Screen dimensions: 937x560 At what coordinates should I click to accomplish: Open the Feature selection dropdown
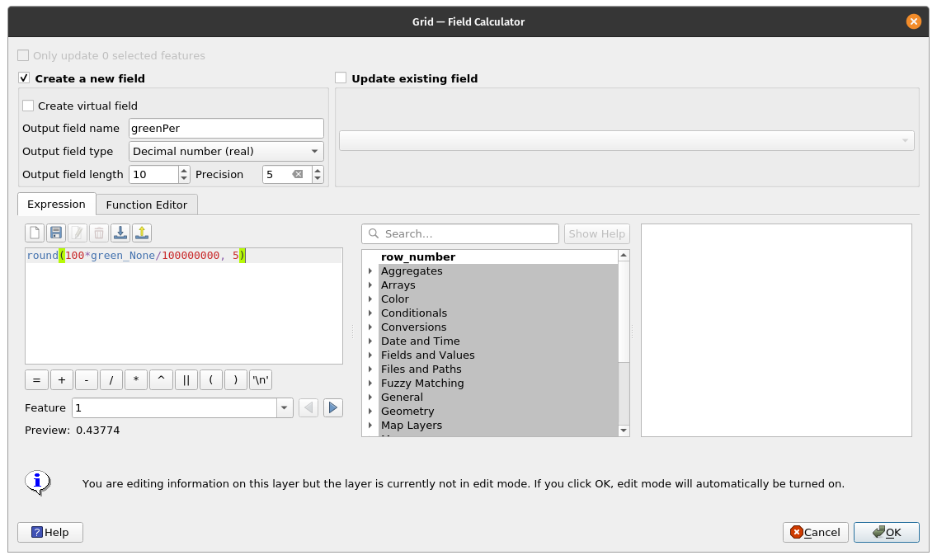(x=285, y=407)
